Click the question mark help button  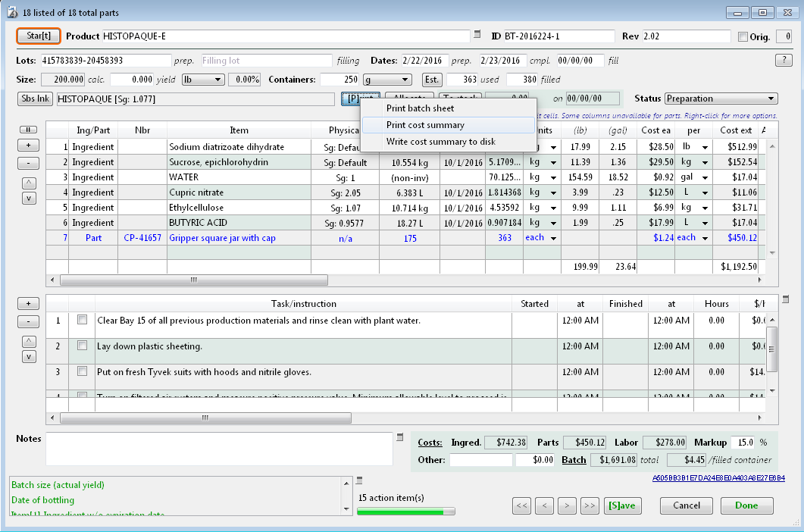click(x=784, y=60)
